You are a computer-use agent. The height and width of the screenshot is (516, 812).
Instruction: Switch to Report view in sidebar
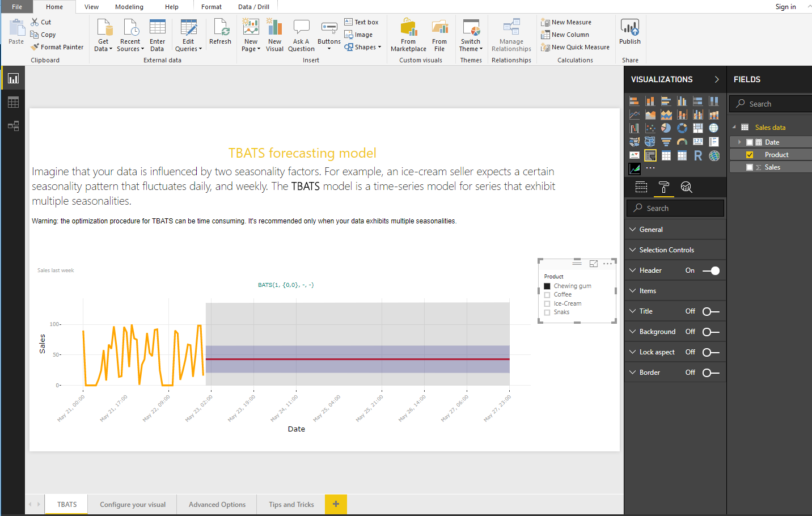(13, 78)
